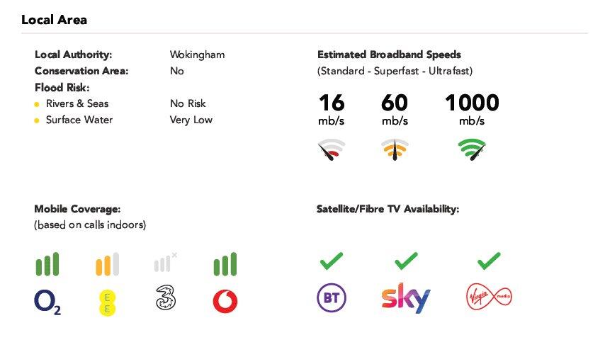Click the green checkmark above BT
605x364 pixels.
coord(331,261)
